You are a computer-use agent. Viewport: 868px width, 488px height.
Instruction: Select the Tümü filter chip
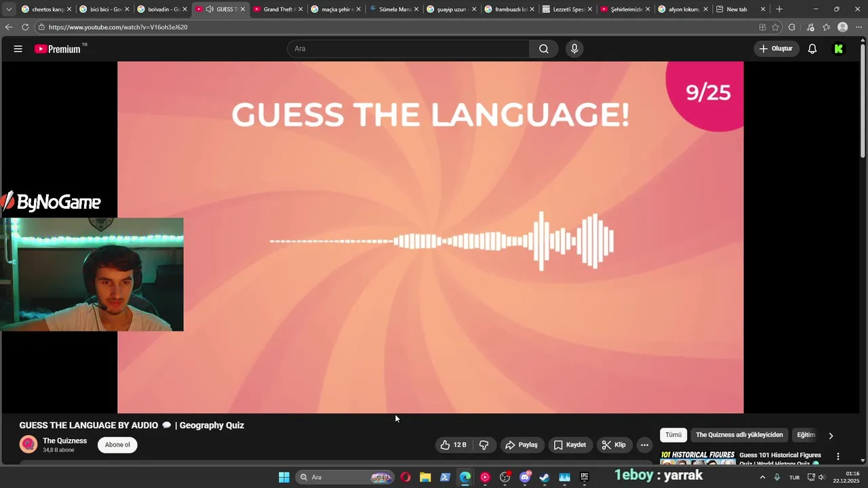673,435
